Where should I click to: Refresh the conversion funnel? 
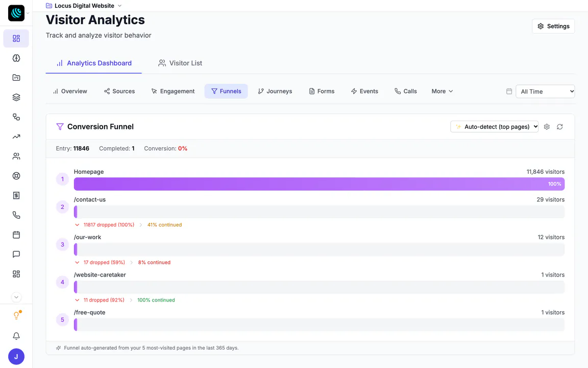[x=560, y=127]
